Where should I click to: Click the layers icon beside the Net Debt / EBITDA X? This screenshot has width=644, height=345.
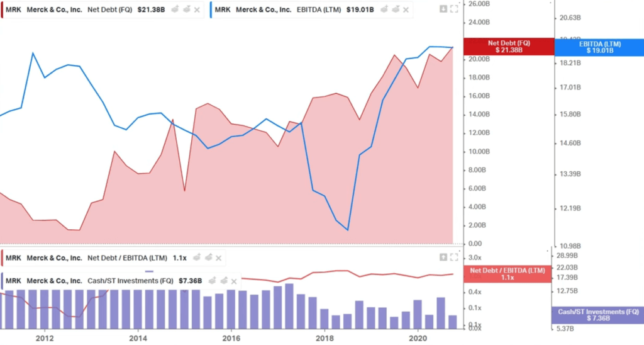point(208,257)
